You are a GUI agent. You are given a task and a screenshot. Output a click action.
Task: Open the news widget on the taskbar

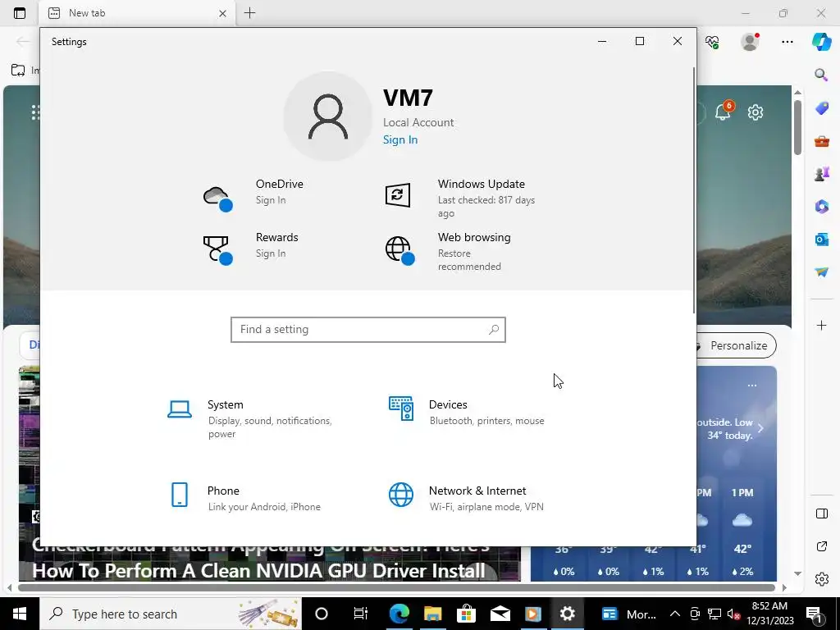pyautogui.click(x=628, y=614)
